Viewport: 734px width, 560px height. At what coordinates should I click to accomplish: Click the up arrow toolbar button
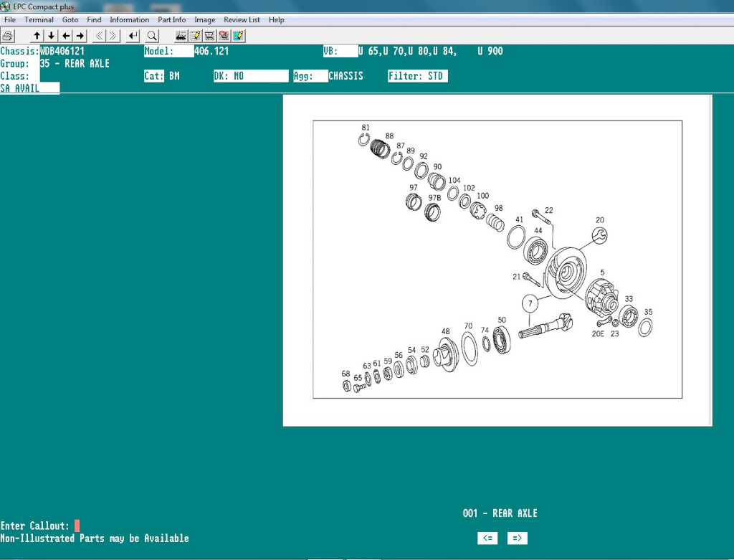point(37,36)
